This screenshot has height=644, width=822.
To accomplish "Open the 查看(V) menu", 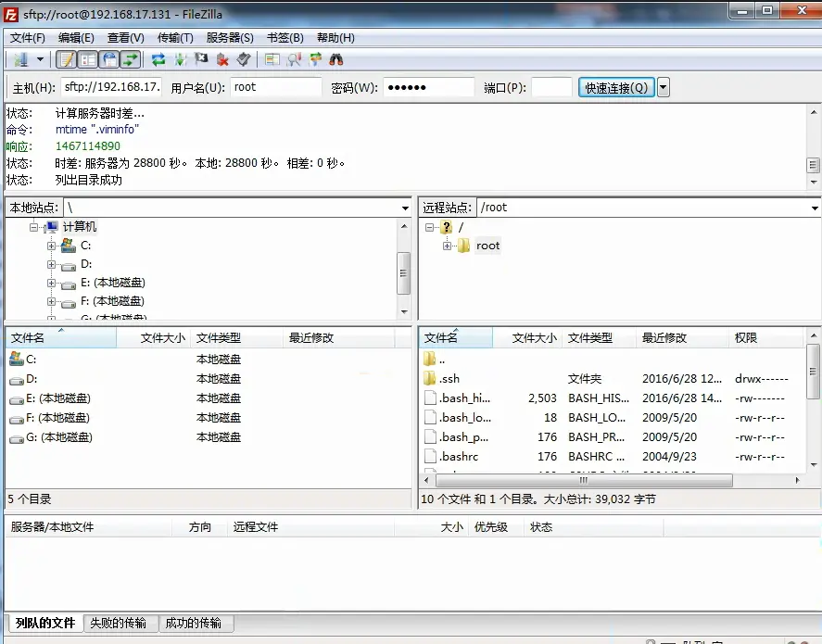I will click(x=126, y=38).
